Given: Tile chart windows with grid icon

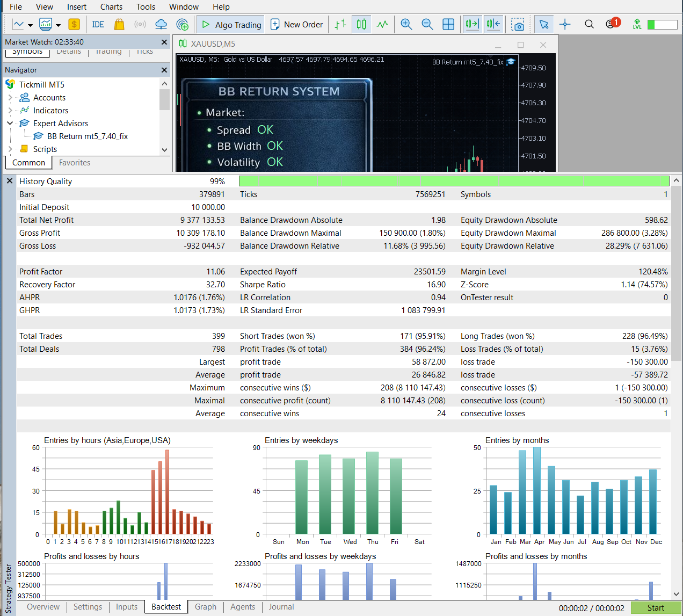Looking at the screenshot, I should click(448, 24).
